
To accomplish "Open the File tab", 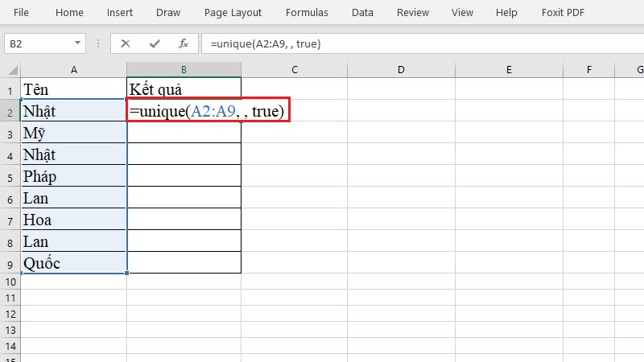I will pos(21,13).
